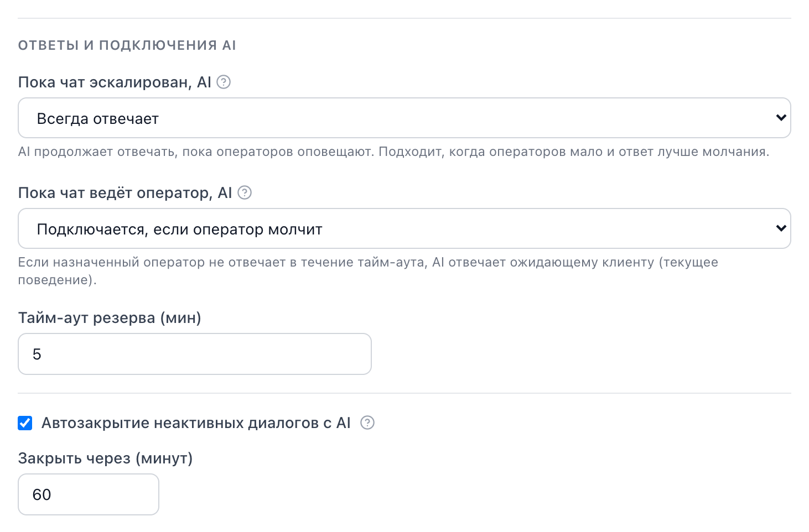Click the 'Пока чат ведёт оператор, AI' label
The image size is (809, 532).
tap(125, 192)
